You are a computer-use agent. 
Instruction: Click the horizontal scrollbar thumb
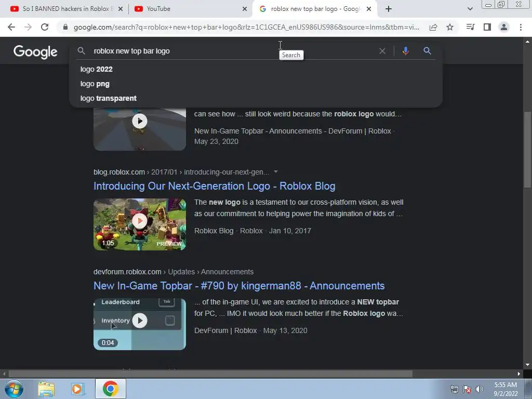(x=210, y=374)
